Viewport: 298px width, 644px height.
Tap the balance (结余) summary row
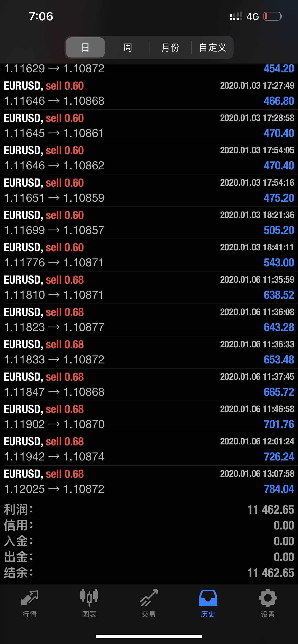[149, 573]
